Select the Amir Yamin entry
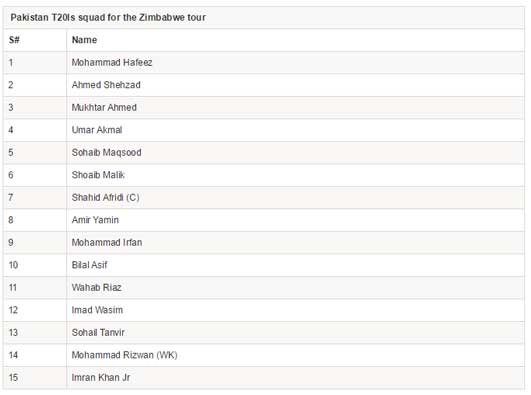Screen dimensions: 531x395 tap(95, 220)
